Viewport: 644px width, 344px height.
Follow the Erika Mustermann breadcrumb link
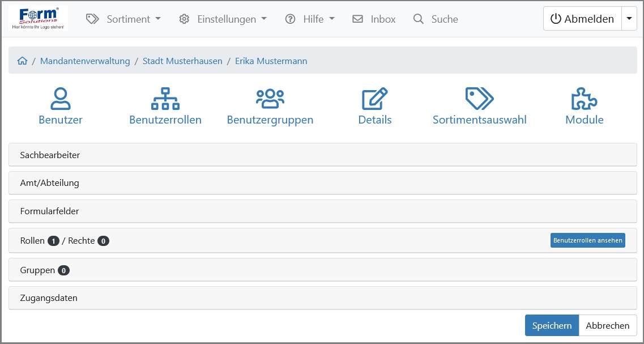click(x=271, y=61)
